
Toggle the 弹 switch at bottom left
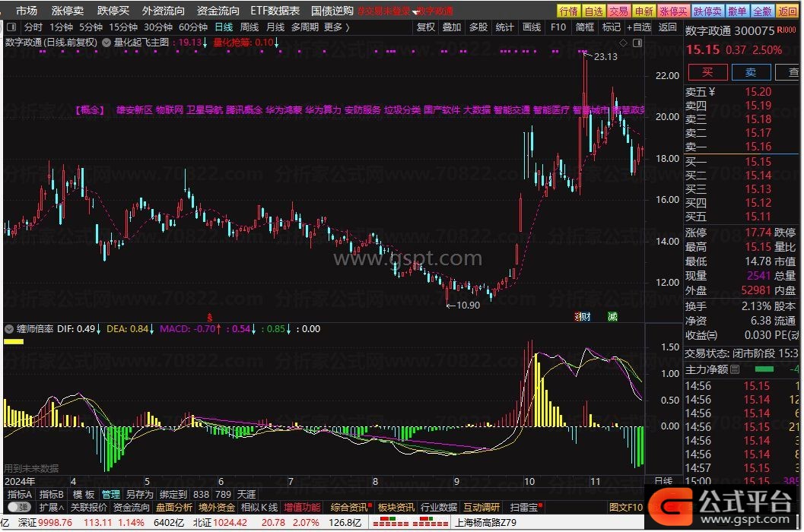coord(20,508)
